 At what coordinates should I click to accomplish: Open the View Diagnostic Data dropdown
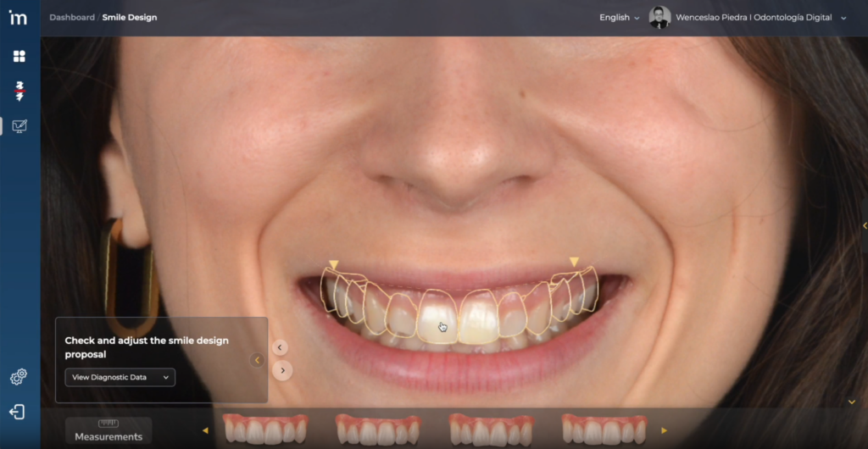click(120, 377)
